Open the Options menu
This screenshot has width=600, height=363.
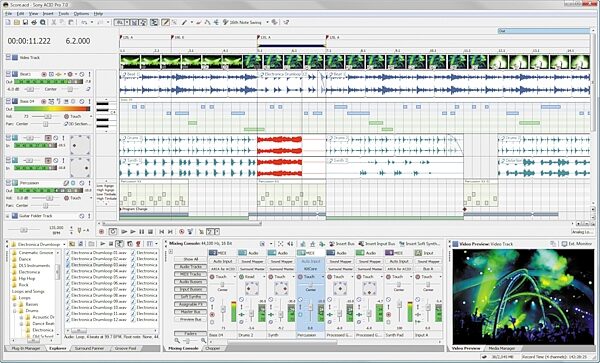click(x=81, y=14)
